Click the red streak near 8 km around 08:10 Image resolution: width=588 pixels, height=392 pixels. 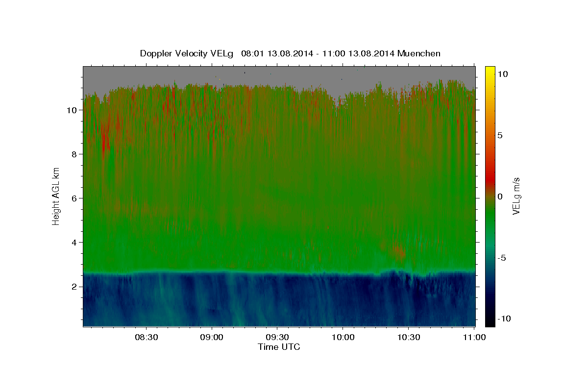(x=105, y=140)
